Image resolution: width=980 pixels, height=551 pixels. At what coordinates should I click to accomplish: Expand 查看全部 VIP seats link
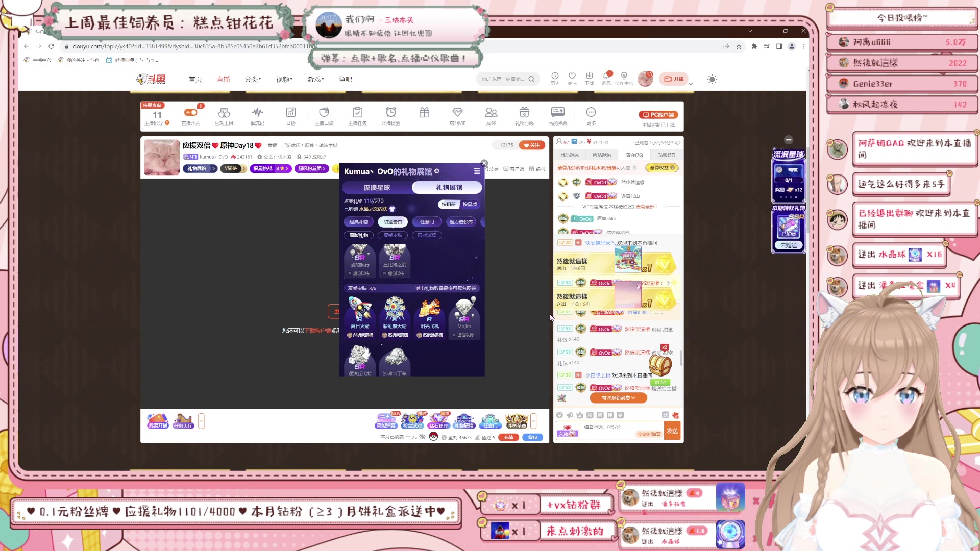click(x=647, y=207)
